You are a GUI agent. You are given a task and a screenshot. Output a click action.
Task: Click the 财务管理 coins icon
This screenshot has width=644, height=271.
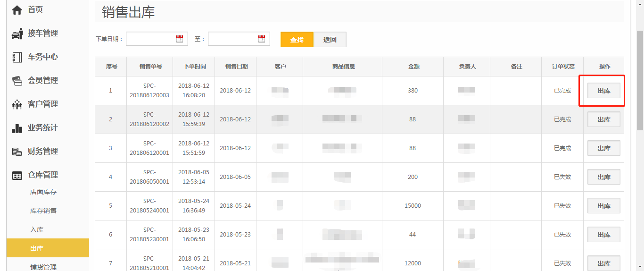click(17, 152)
